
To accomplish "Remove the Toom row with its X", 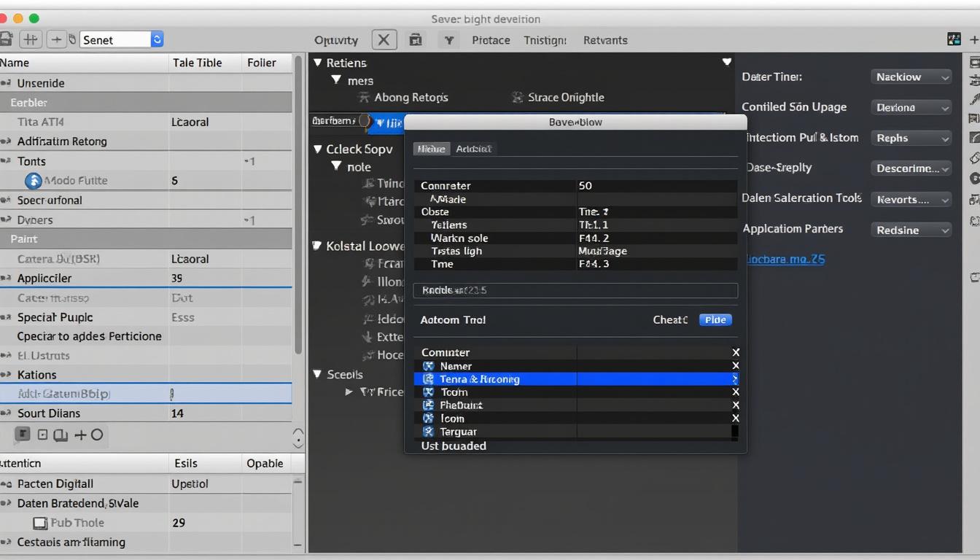I will coord(735,392).
